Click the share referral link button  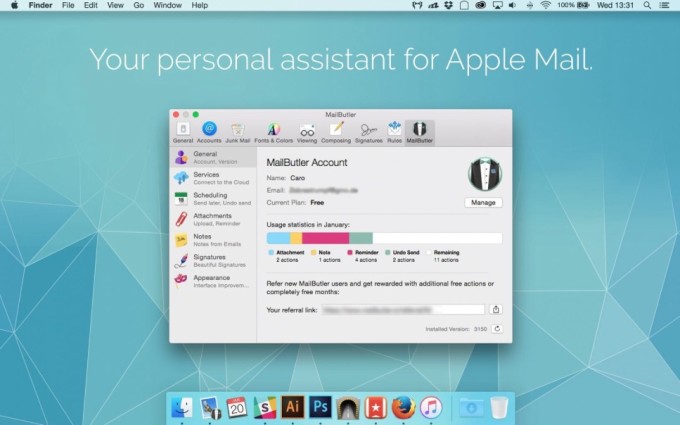pos(496,309)
